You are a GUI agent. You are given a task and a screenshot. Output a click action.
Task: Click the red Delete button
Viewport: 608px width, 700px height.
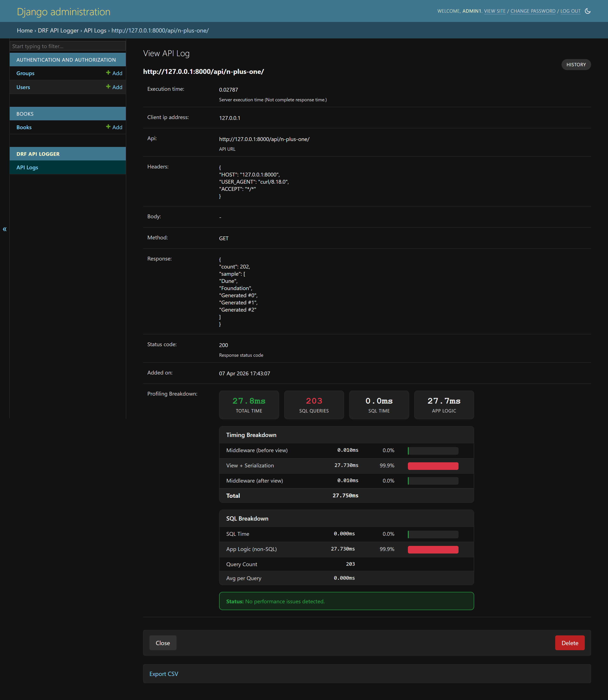click(x=570, y=643)
